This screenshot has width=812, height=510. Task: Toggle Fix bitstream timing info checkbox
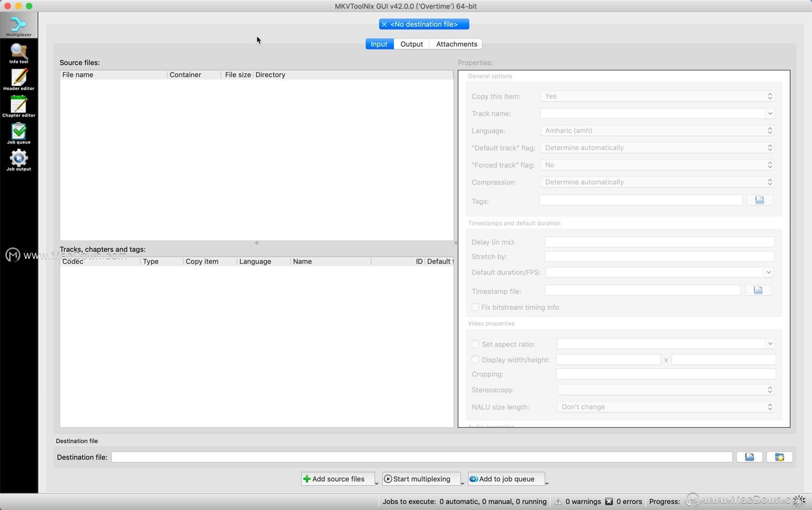tap(475, 307)
